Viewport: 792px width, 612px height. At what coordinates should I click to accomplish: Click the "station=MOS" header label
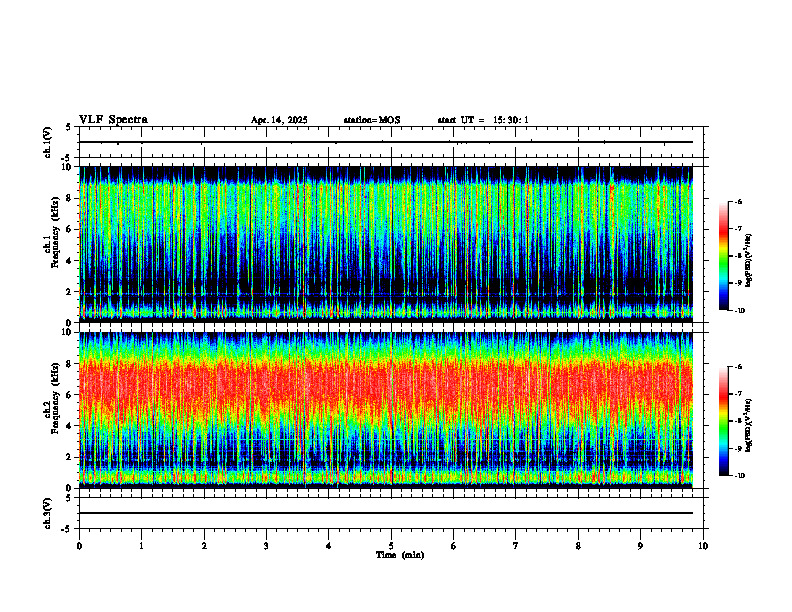(372, 120)
